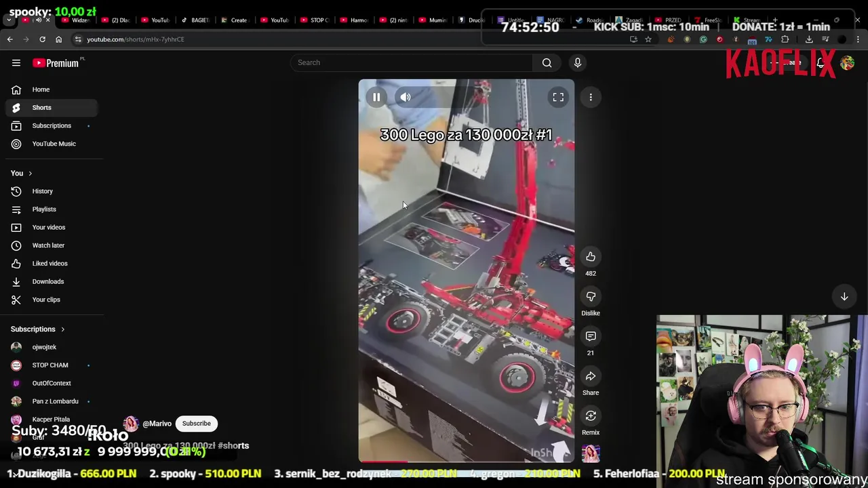Open the YouTube notifications bell
The height and width of the screenshot is (488, 868).
coord(821,63)
